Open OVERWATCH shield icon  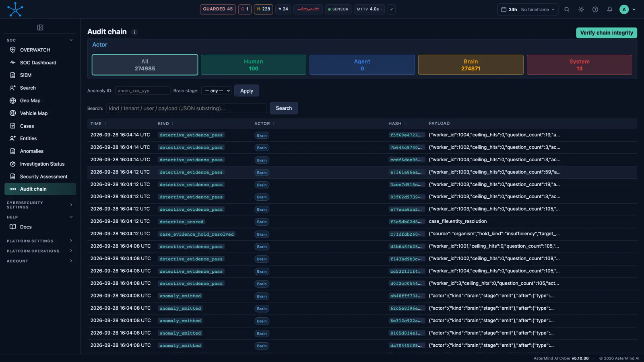point(13,50)
